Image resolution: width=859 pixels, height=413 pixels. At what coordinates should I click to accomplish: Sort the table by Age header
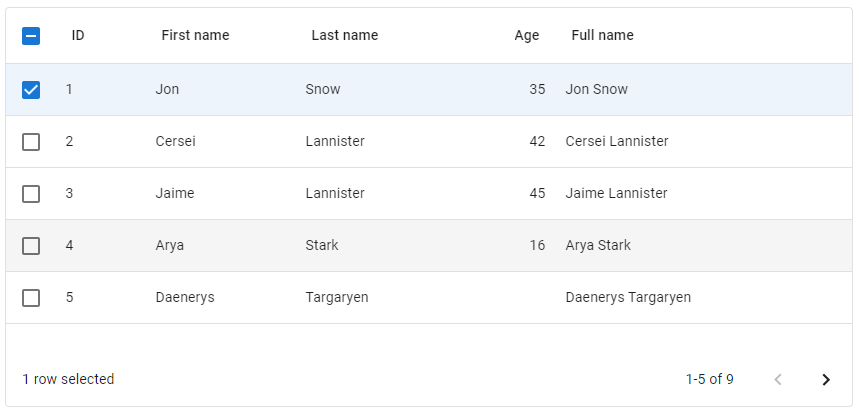click(x=526, y=36)
